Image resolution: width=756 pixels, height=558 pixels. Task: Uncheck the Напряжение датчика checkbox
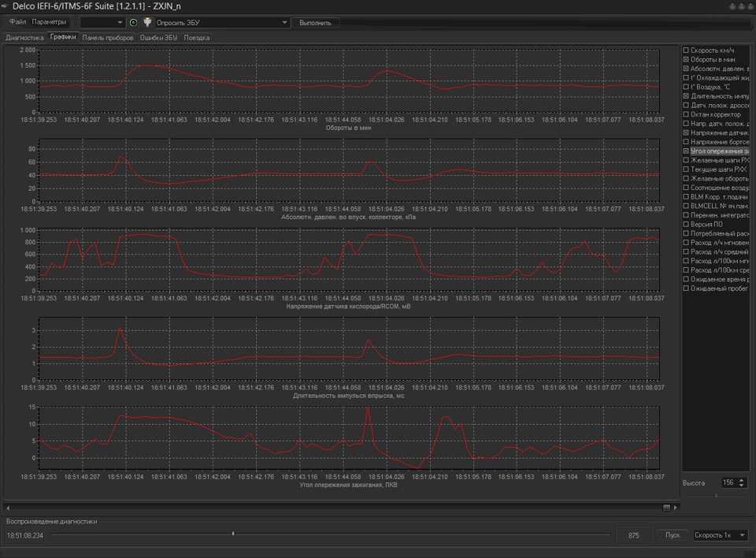coord(686,132)
